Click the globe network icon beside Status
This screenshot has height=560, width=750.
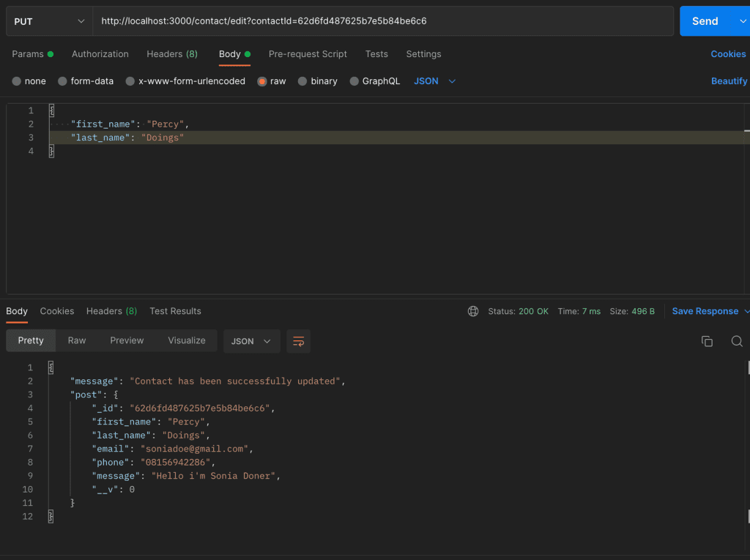473,311
